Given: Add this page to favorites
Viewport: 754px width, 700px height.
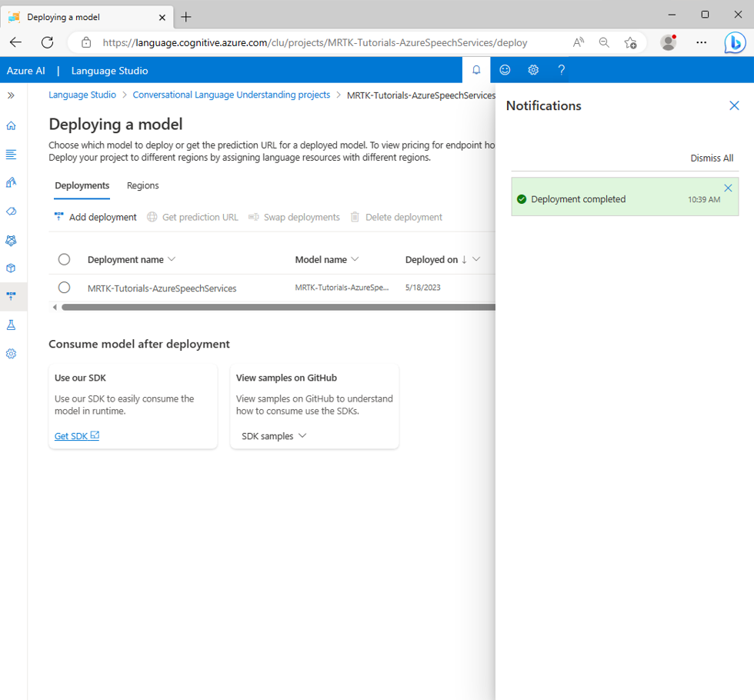Looking at the screenshot, I should (x=630, y=42).
